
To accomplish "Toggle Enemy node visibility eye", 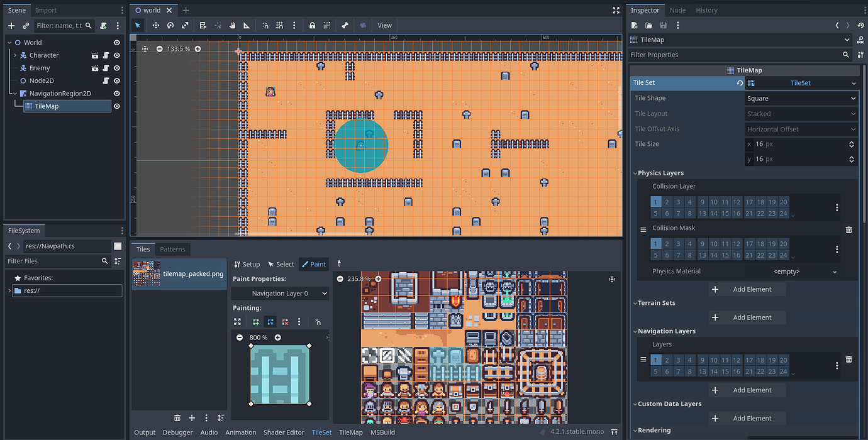I will point(116,67).
